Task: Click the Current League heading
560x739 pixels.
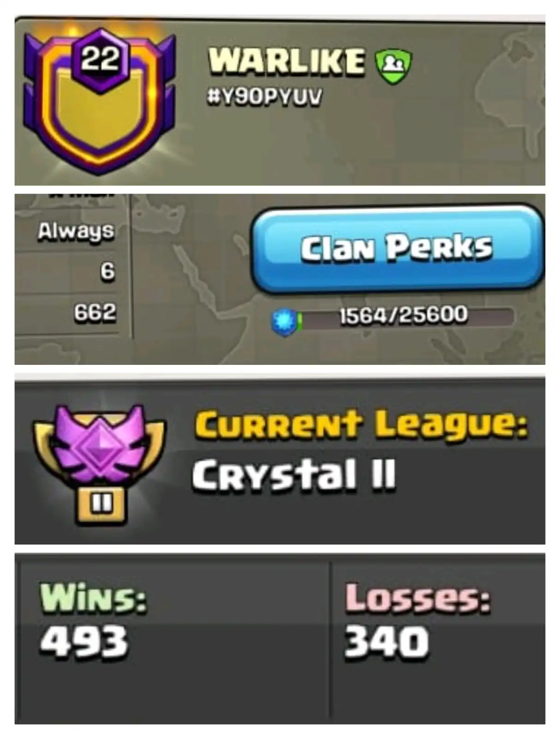Action: point(361,424)
